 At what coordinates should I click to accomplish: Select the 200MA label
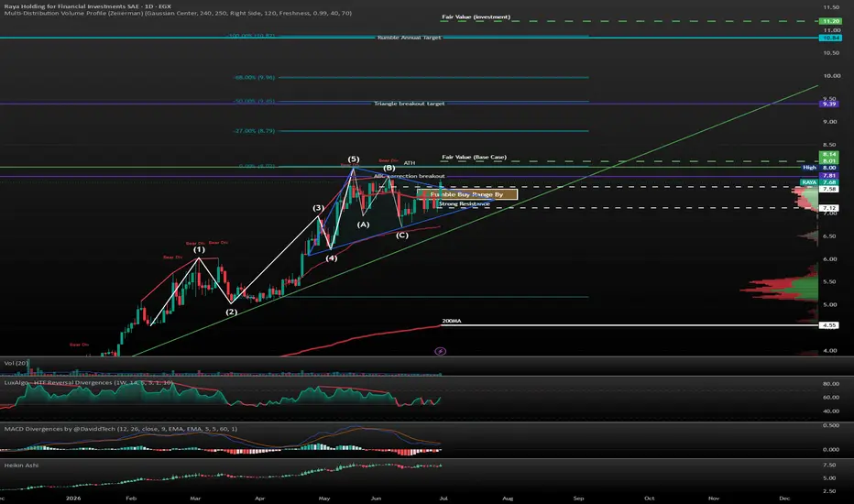point(451,321)
